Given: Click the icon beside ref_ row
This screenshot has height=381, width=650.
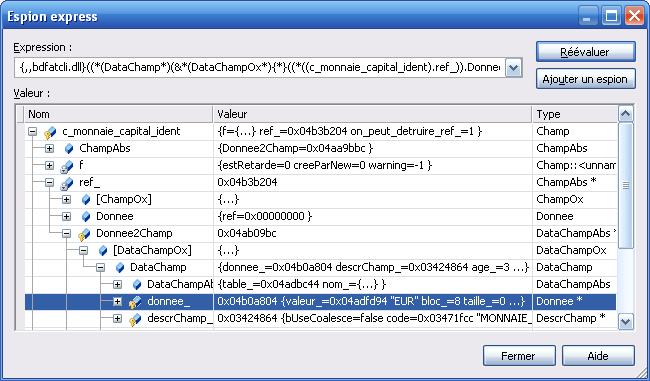Looking at the screenshot, I should [x=66, y=183].
